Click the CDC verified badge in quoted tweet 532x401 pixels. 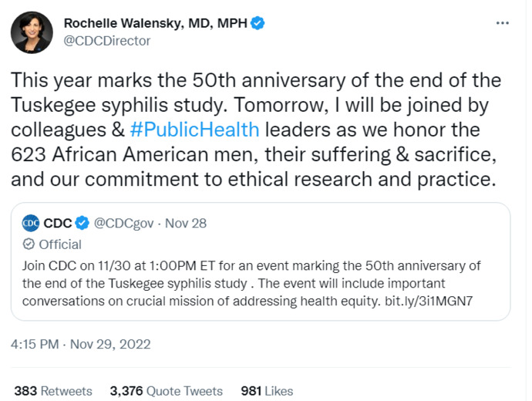82,223
